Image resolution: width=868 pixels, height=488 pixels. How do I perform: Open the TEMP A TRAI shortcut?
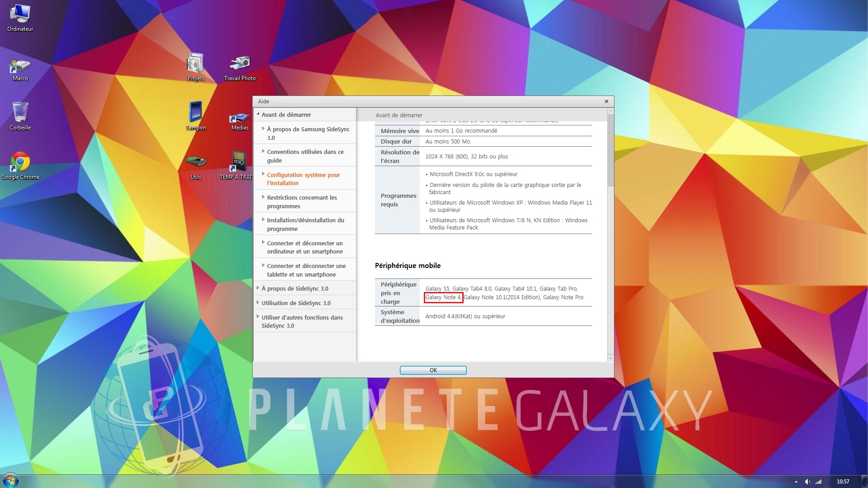pyautogui.click(x=236, y=166)
